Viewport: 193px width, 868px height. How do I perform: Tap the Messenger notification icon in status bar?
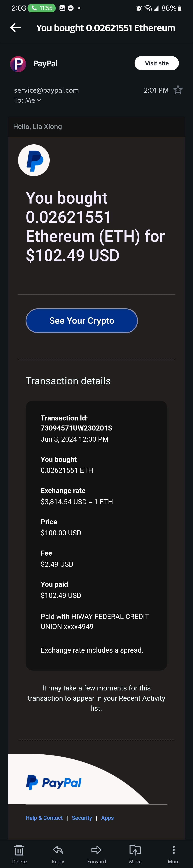click(71, 8)
